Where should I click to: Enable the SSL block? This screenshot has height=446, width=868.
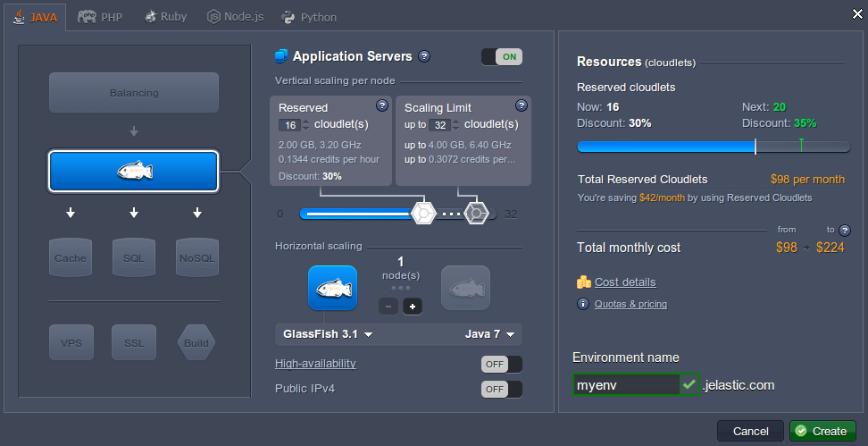[x=134, y=342]
